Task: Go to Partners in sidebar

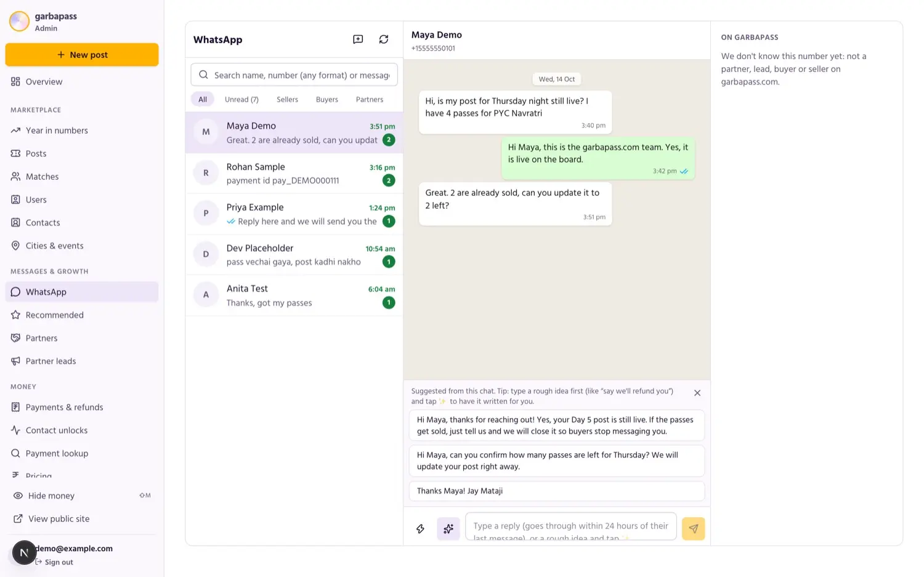Action: click(x=82, y=338)
